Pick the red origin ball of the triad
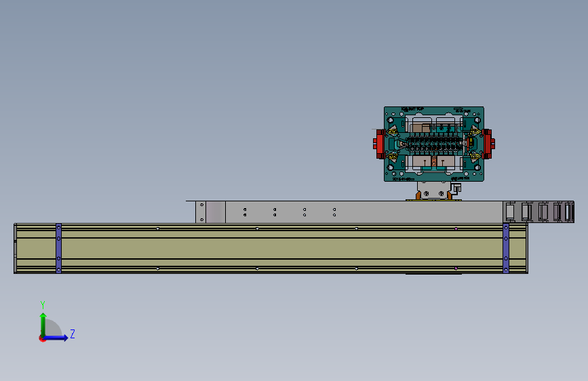The height and width of the screenshot is (381, 588). pos(42,338)
